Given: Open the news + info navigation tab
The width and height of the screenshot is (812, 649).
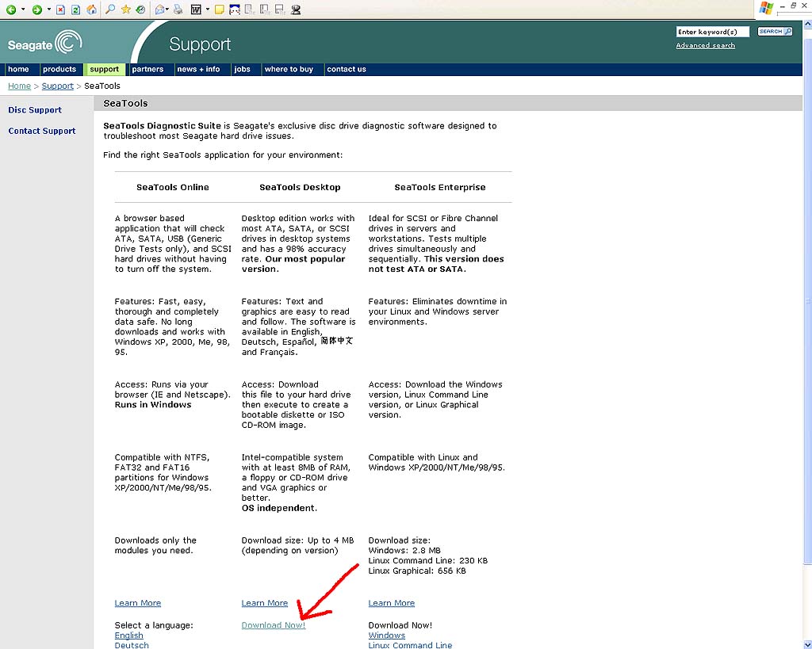Looking at the screenshot, I should point(198,70).
